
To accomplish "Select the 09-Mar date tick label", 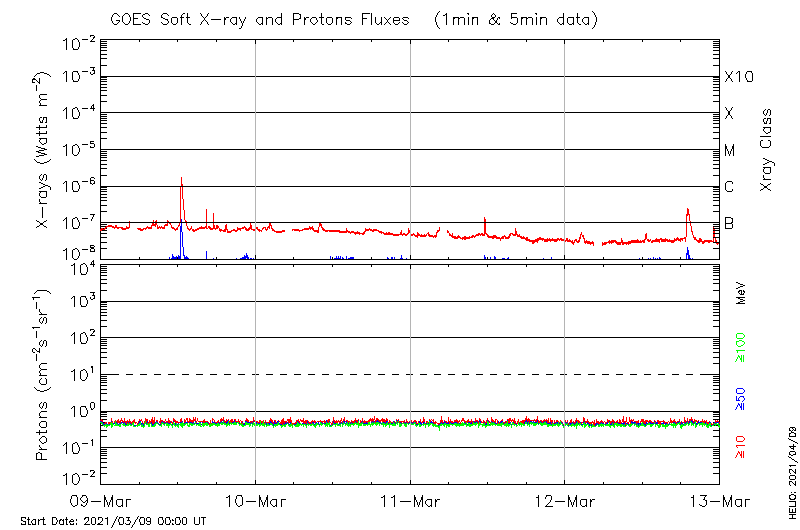I will pos(101,500).
